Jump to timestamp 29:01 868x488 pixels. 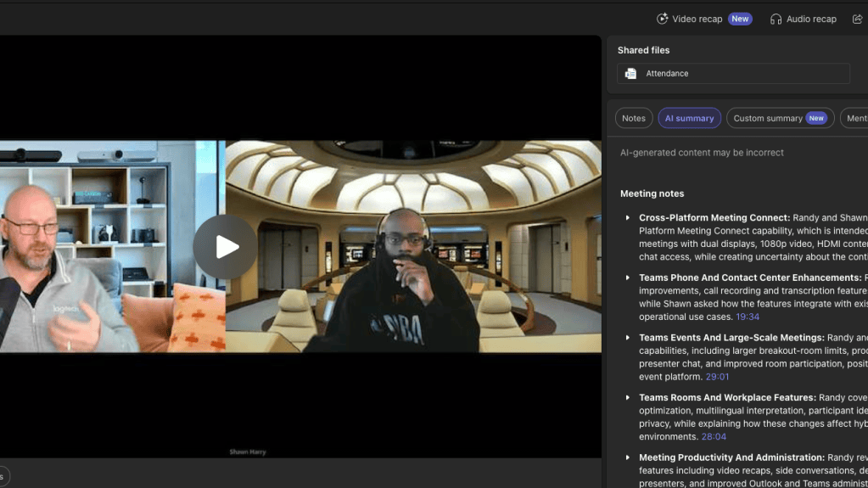point(717,377)
